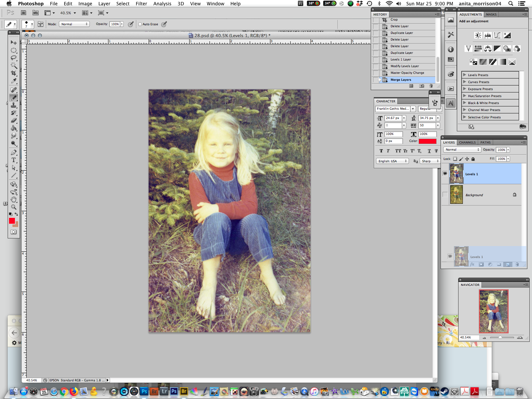
Task: Toggle lock layer position
Action: [467, 159]
